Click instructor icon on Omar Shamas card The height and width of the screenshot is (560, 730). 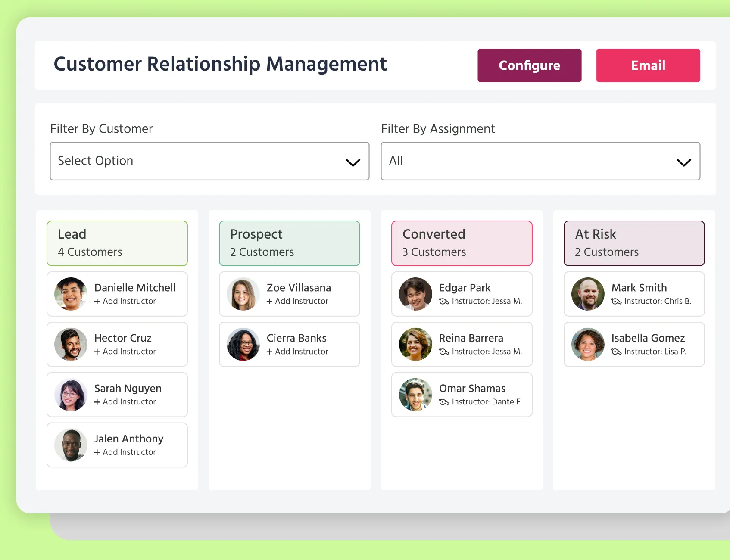point(444,402)
